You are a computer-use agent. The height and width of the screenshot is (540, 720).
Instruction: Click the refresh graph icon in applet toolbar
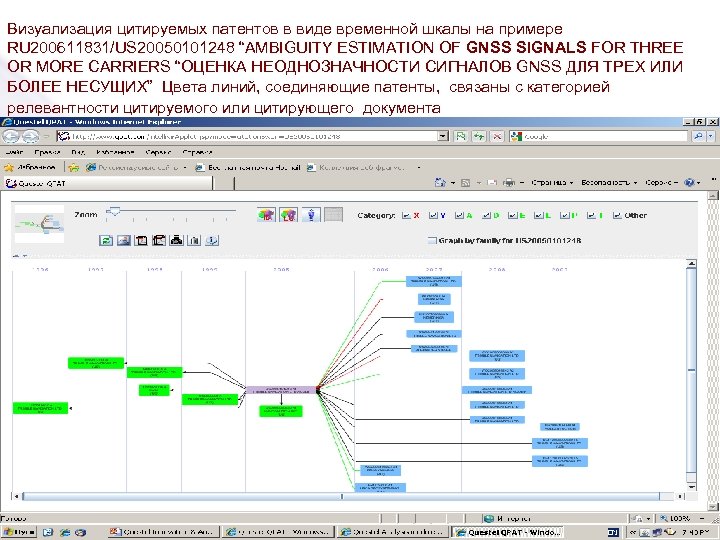pos(106,240)
